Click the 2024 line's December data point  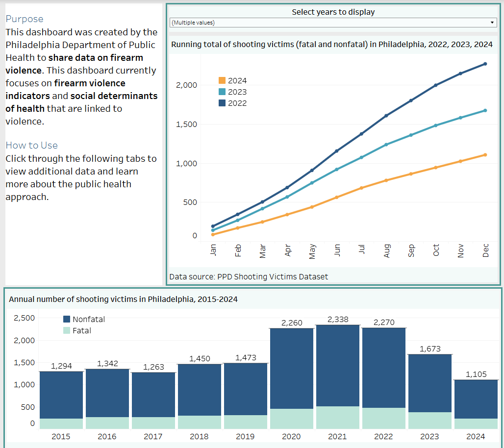[x=485, y=155]
